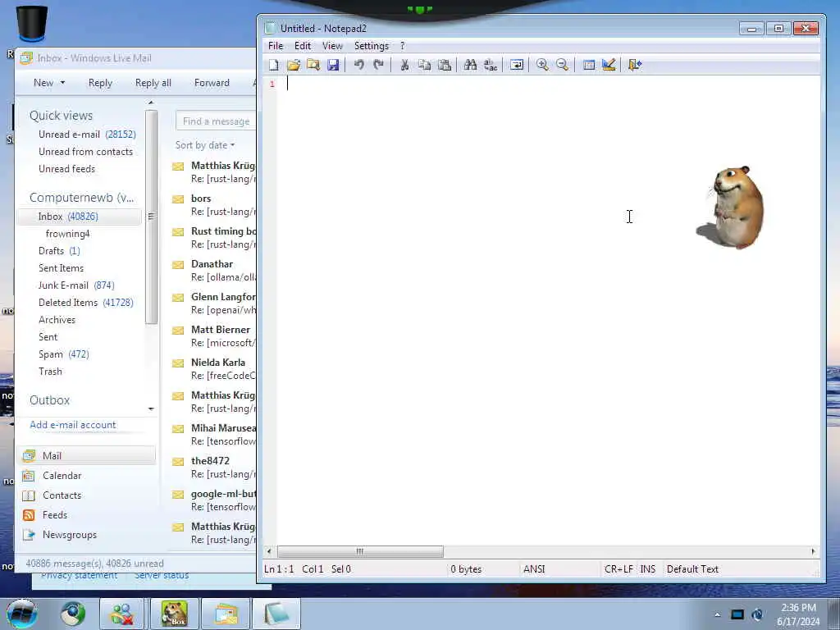Screen dimensions: 840x630
Task: Collapse the Computernewb account header
Action: click(81, 198)
